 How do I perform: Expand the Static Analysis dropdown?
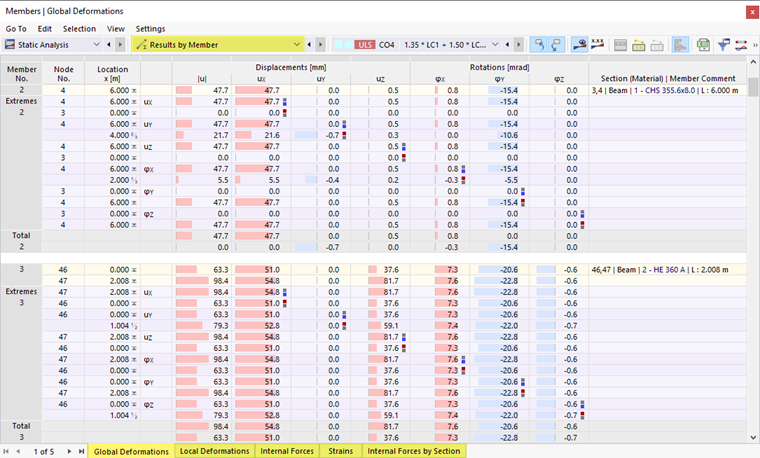point(96,45)
